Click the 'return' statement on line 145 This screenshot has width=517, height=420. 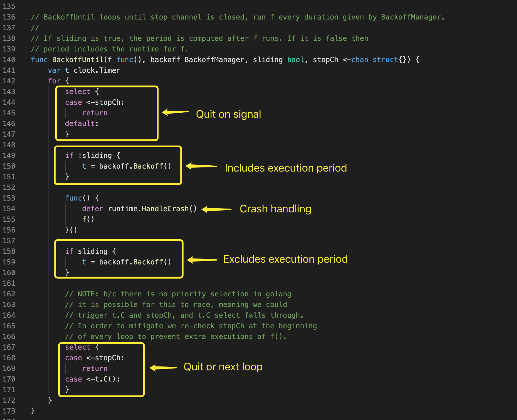click(95, 113)
